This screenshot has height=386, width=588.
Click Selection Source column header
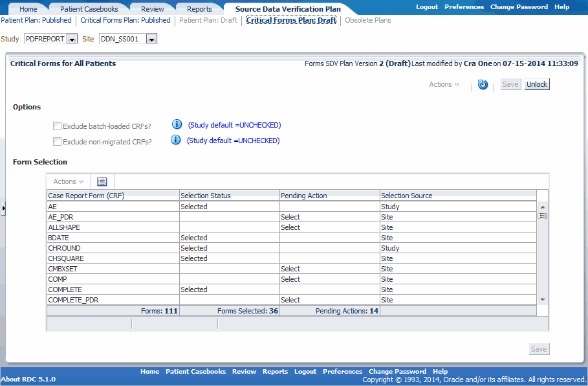click(x=458, y=196)
